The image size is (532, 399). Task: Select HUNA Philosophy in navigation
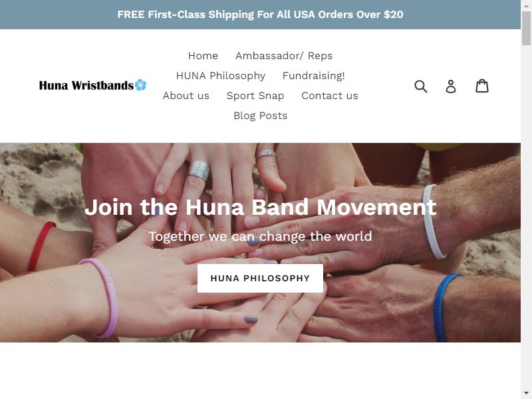point(221,76)
